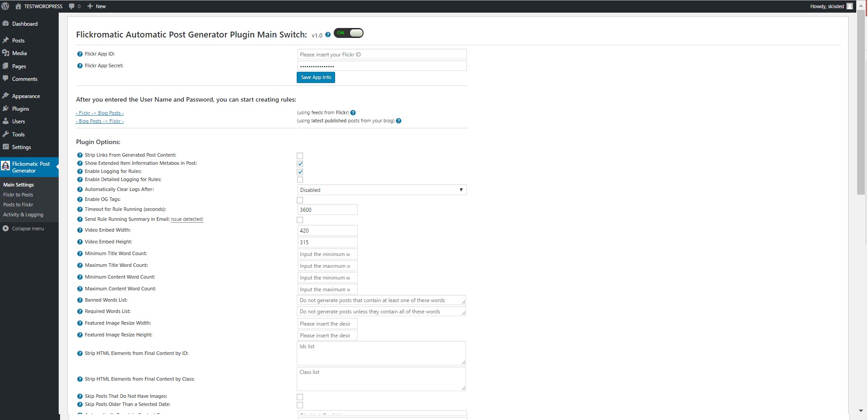Check Skip Posts That Do Not Have Images
The width and height of the screenshot is (868, 420).
click(x=300, y=397)
